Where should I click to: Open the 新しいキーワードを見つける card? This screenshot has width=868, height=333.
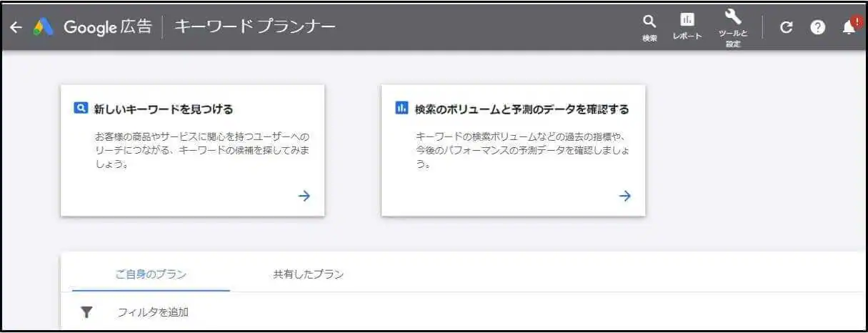click(193, 150)
